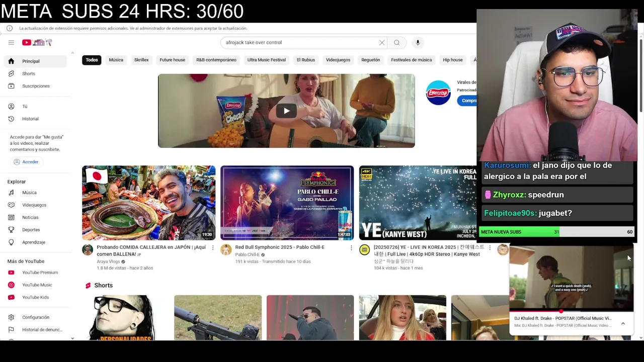Clear the search box with the X icon

pyautogui.click(x=382, y=43)
